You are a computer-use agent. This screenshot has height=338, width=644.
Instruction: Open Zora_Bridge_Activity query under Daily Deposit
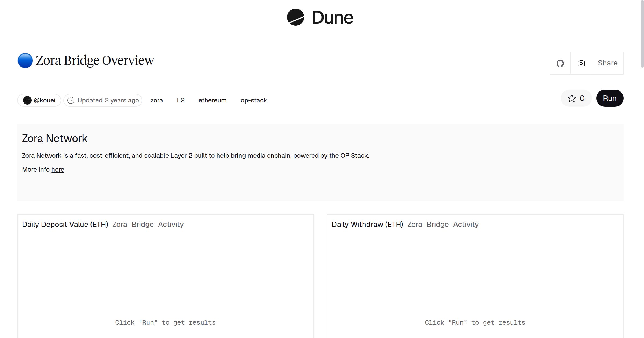point(148,224)
